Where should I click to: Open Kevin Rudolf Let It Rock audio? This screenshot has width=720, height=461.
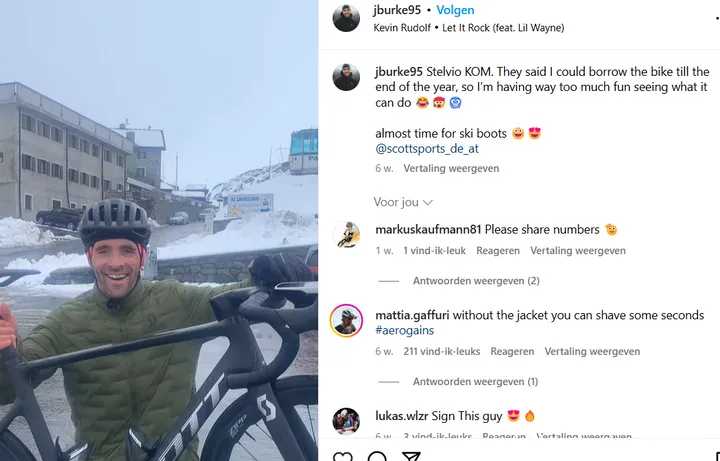(x=469, y=28)
